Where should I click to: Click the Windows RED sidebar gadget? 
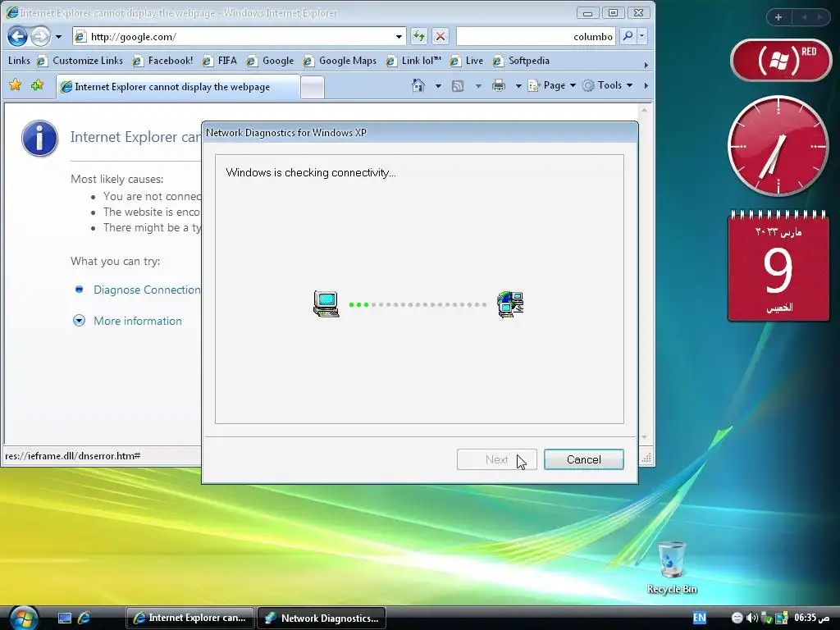(781, 60)
